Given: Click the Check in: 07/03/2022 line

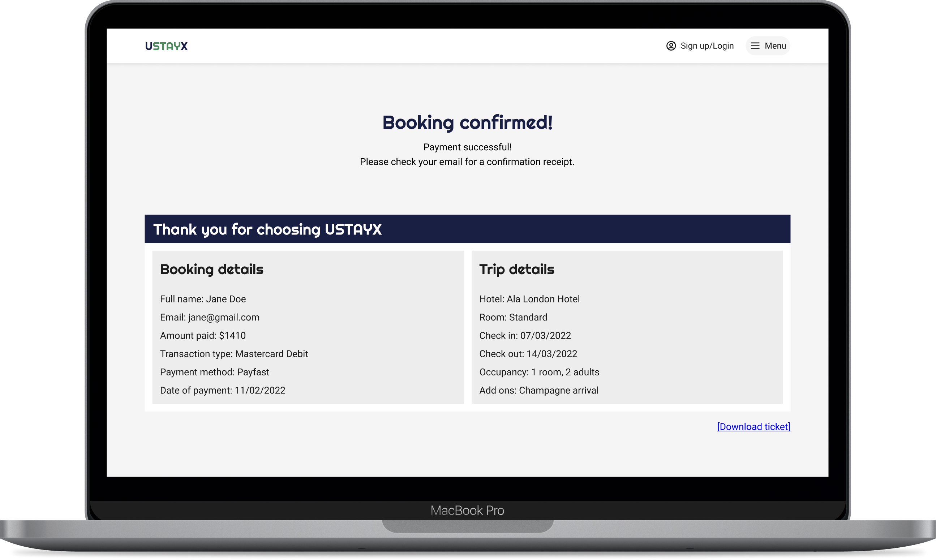Looking at the screenshot, I should pos(525,336).
